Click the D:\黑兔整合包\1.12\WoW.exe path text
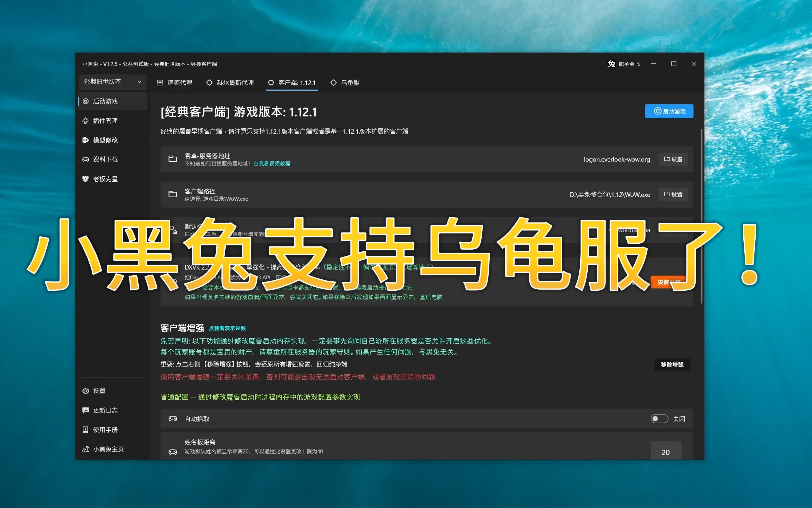This screenshot has width=812, height=508. [x=610, y=194]
